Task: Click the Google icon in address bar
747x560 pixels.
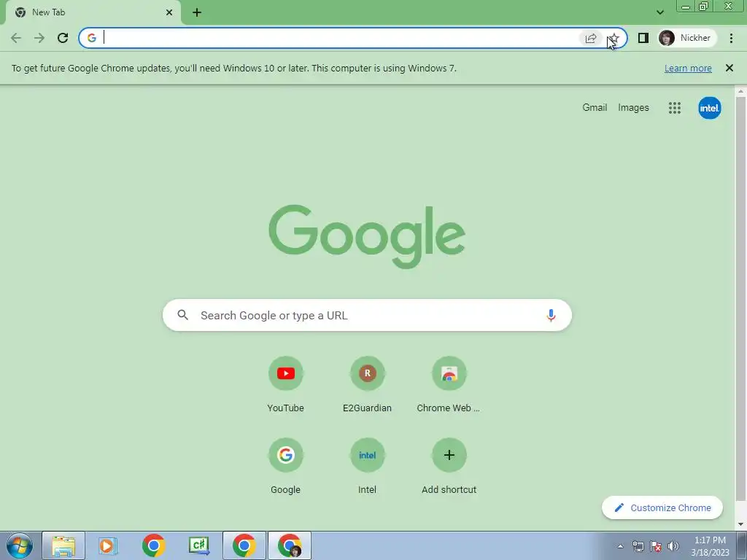Action: pyautogui.click(x=91, y=38)
